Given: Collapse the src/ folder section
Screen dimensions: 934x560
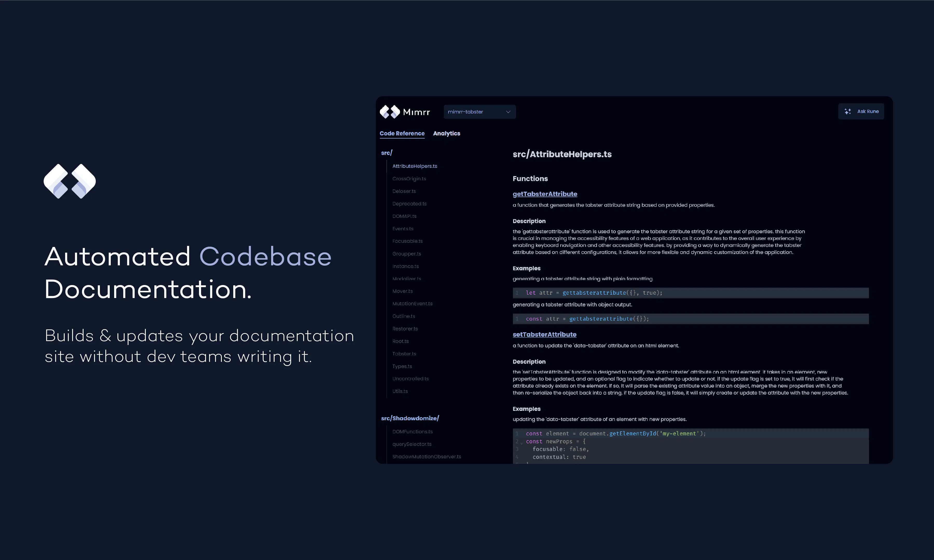Looking at the screenshot, I should click(387, 153).
